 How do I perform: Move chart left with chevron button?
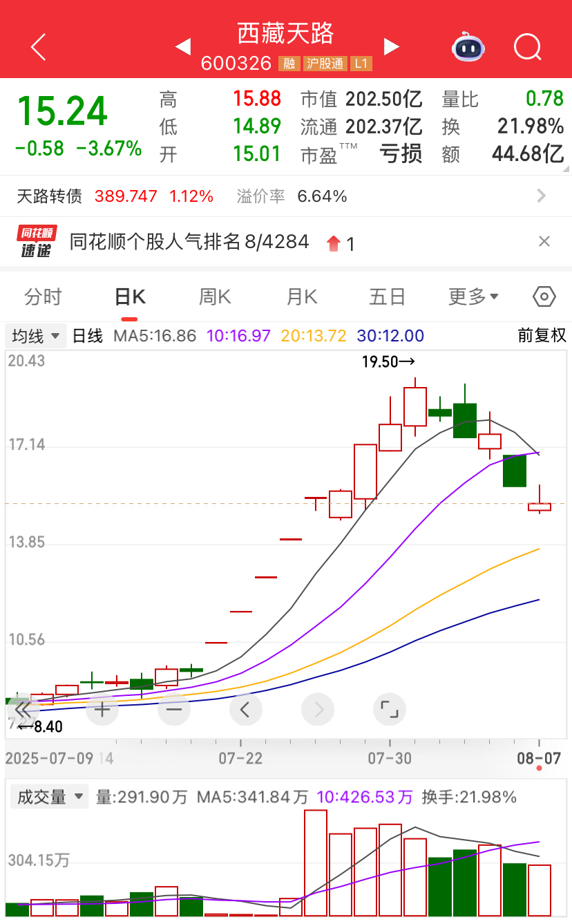246,709
